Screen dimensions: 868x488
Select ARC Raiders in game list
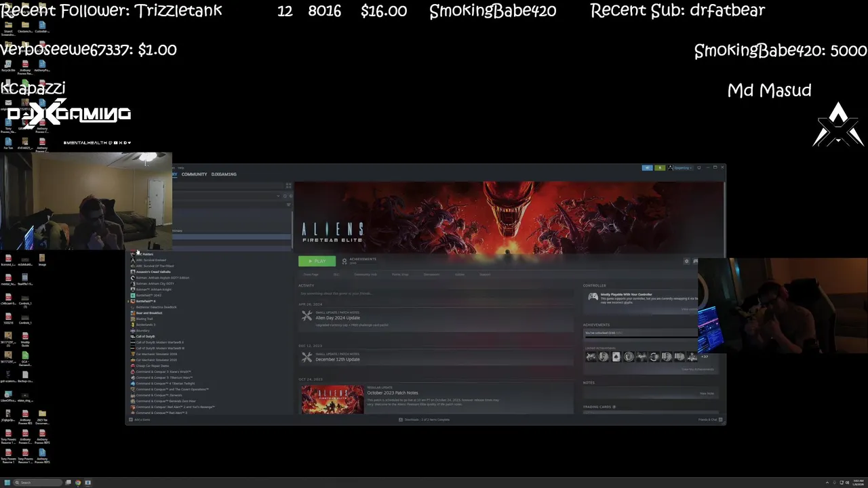coord(145,254)
